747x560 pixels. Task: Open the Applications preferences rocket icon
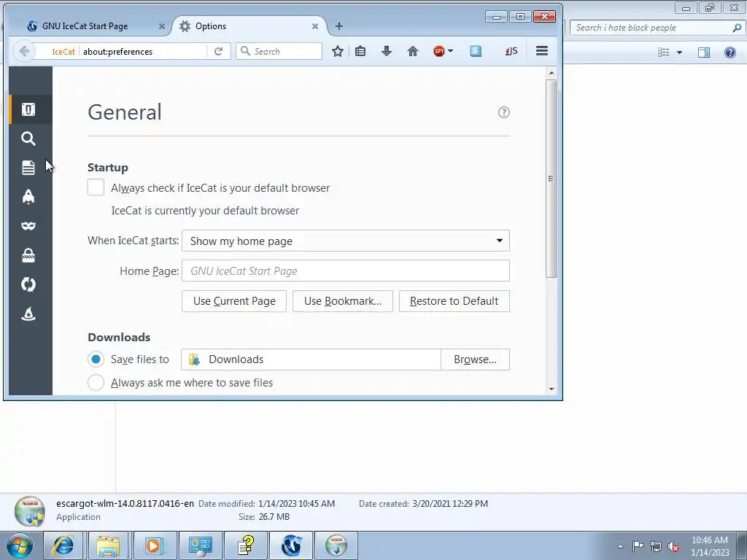click(x=28, y=197)
